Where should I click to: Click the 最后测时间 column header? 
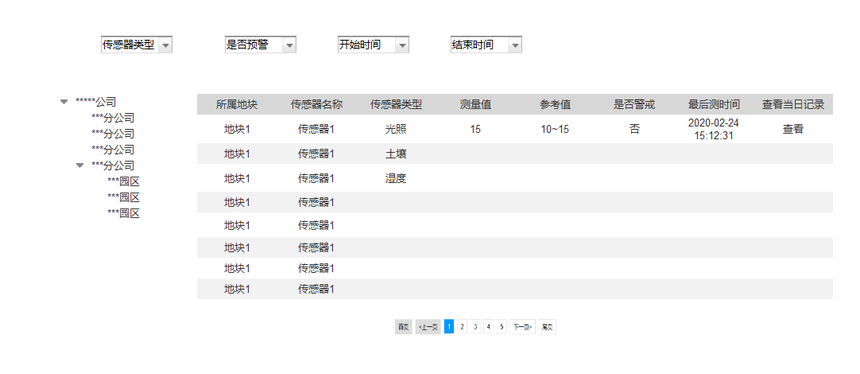coord(714,104)
